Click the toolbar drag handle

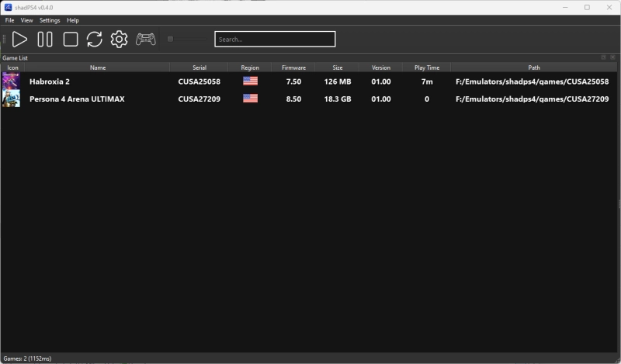pos(4,40)
